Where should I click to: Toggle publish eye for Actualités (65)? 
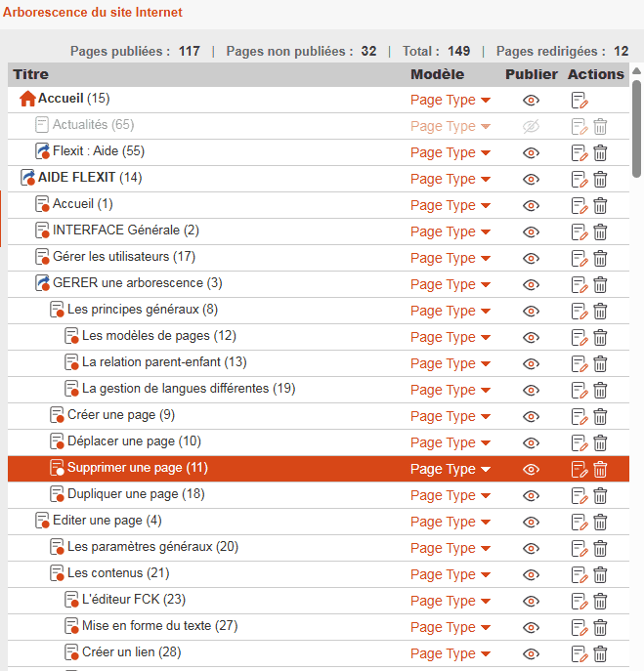(x=531, y=126)
